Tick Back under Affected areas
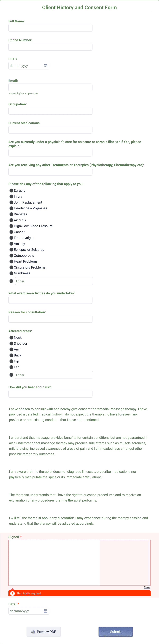Screen dimensions: 159x644 tap(11, 355)
